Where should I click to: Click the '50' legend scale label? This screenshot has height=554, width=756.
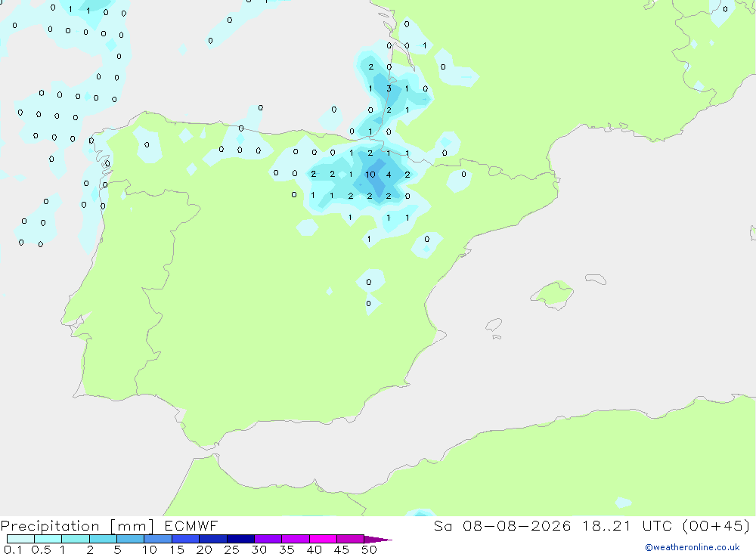[369, 549]
